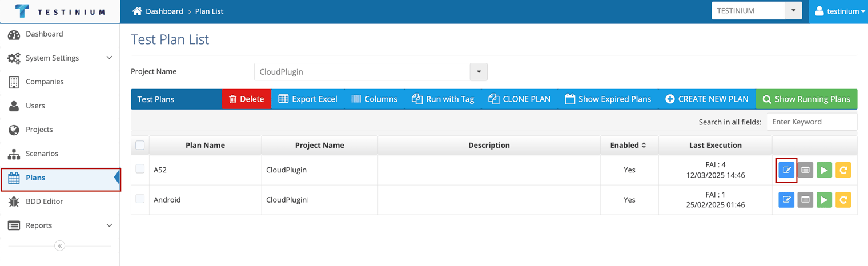Screen dimensions: 868x266
Task: Click the Plan Name column header
Action: [205, 146]
